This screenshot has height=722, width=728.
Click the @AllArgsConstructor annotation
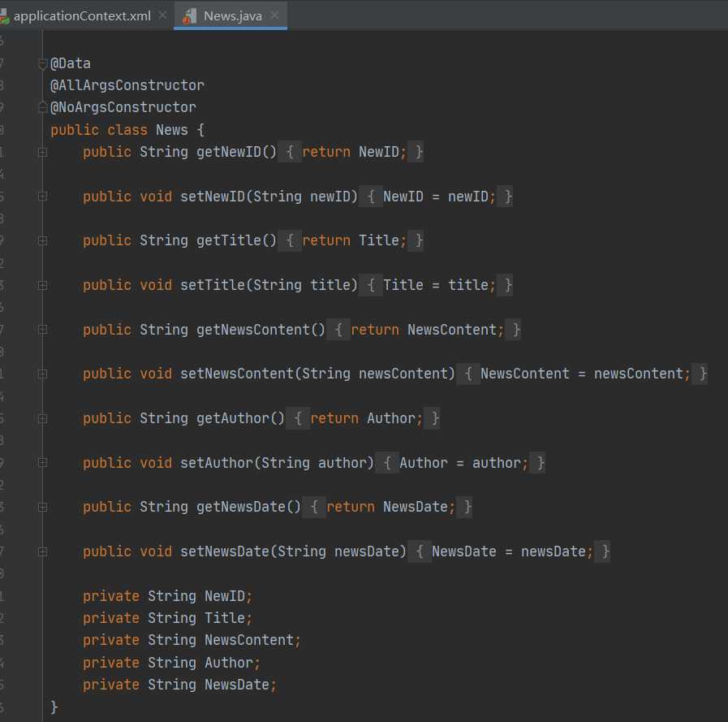[x=127, y=85]
